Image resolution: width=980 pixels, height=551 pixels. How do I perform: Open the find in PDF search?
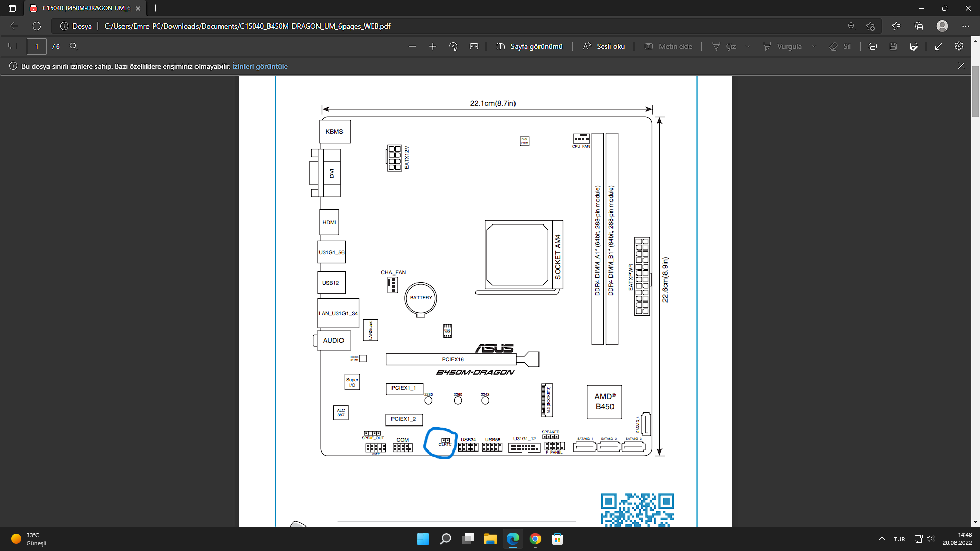point(73,46)
